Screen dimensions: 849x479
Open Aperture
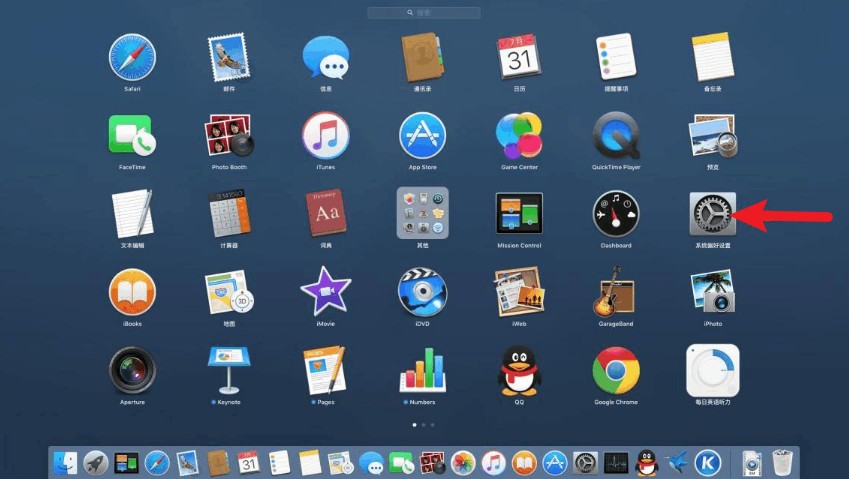[x=132, y=370]
